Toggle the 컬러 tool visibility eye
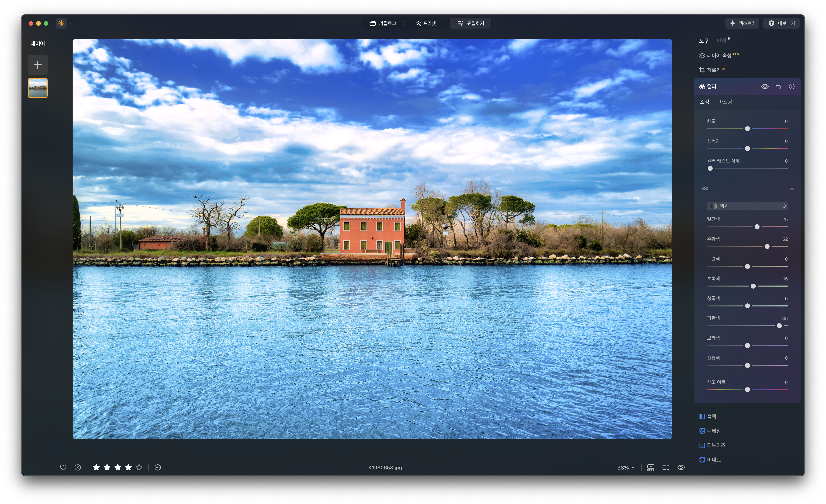This screenshot has width=826, height=504. point(765,86)
